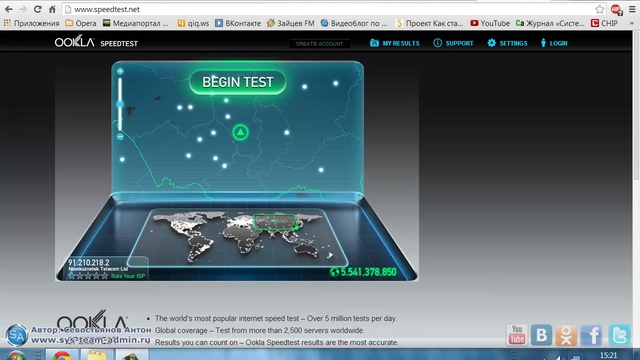Open the Chrome hamburger menu
Image resolution: width=640 pixels, height=360 pixels.
(632, 9)
